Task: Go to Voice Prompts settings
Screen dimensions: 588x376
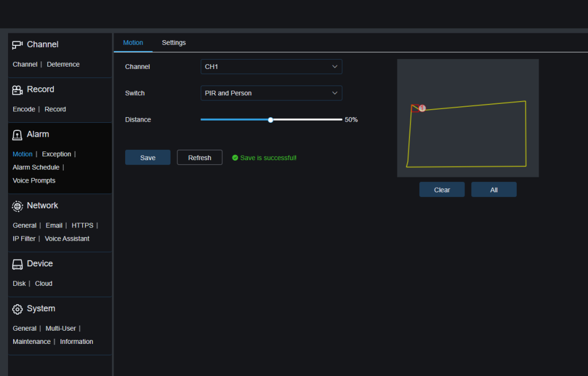Action: tap(34, 180)
